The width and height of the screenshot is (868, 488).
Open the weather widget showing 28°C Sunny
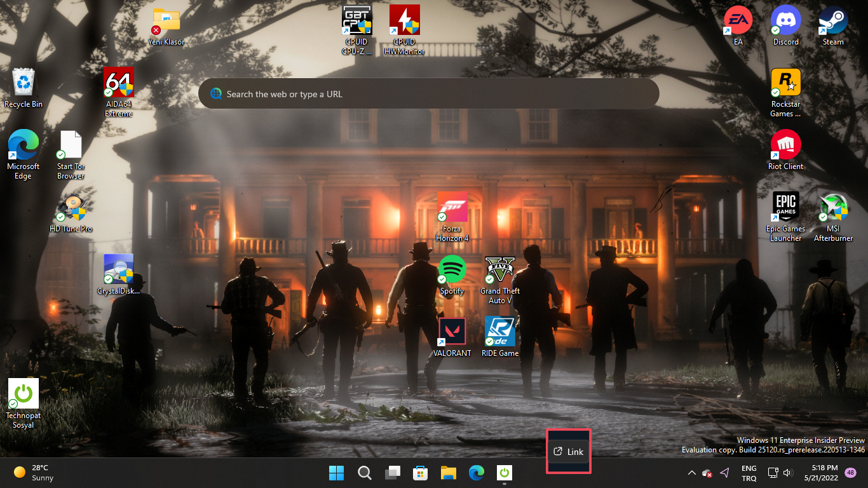[x=34, y=473]
